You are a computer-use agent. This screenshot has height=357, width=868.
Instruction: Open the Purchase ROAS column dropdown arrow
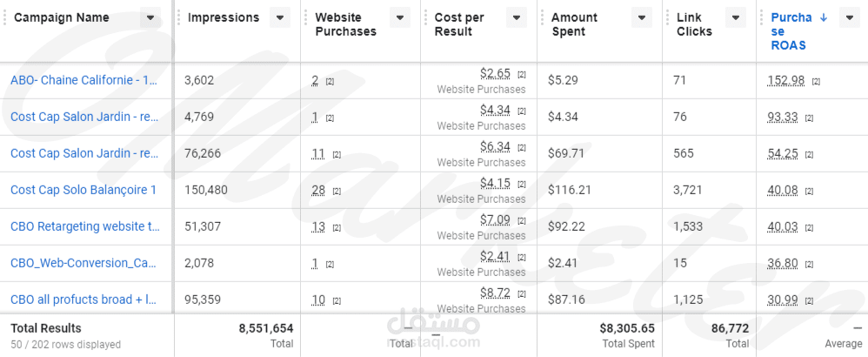(x=849, y=17)
